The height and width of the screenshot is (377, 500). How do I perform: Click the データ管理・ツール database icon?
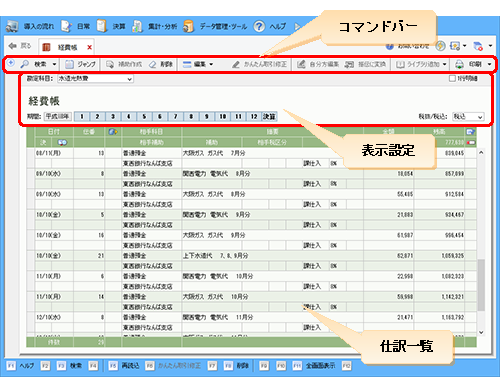(x=189, y=26)
